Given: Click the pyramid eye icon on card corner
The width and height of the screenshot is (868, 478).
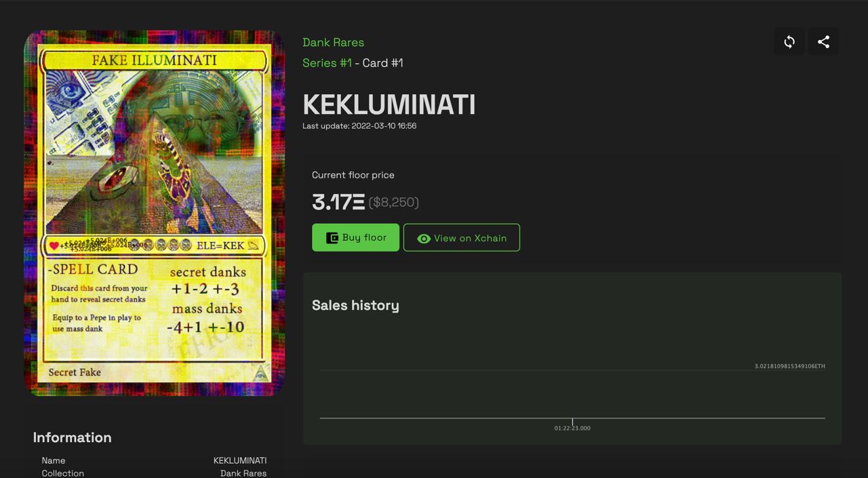Looking at the screenshot, I should 260,373.
